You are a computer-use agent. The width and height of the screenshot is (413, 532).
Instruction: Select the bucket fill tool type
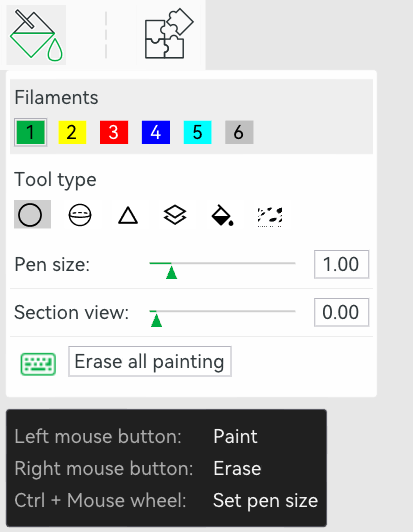point(222,215)
